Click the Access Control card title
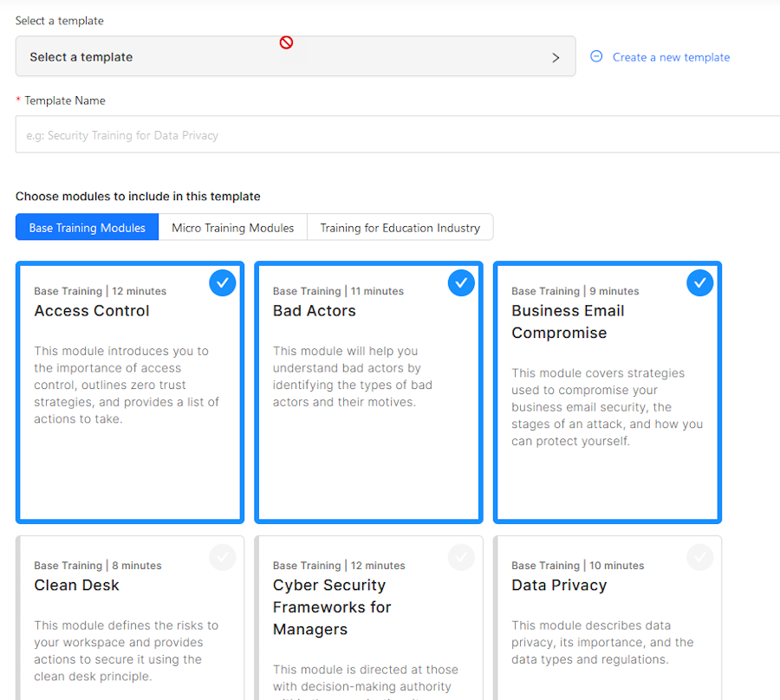This screenshot has width=780, height=700. 92,311
